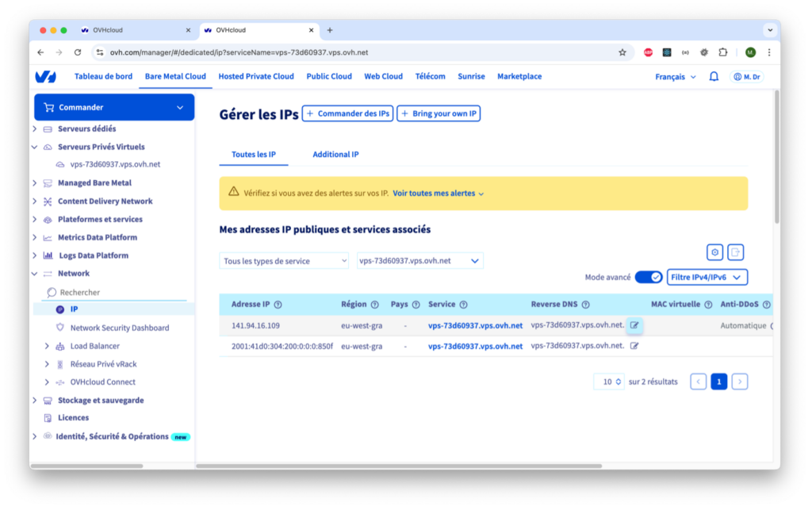Open the Commander dropdown

point(114,107)
